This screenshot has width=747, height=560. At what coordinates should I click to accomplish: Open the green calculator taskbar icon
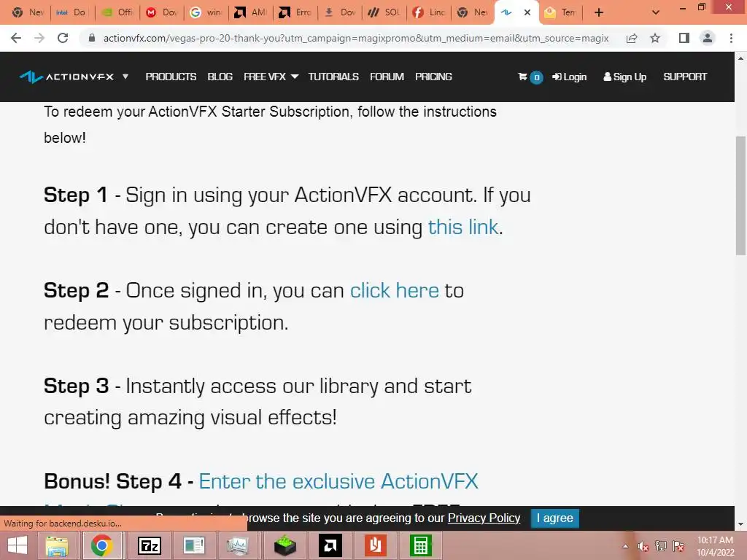421,545
